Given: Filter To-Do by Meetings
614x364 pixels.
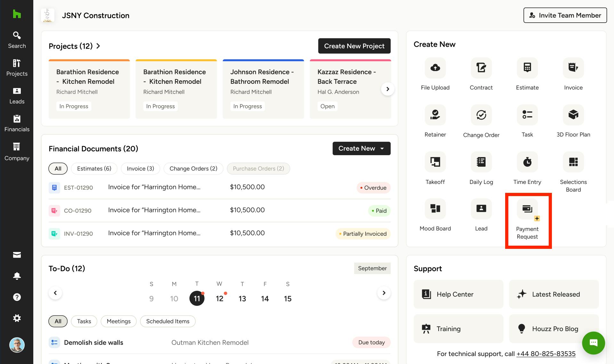Looking at the screenshot, I should click(118, 321).
